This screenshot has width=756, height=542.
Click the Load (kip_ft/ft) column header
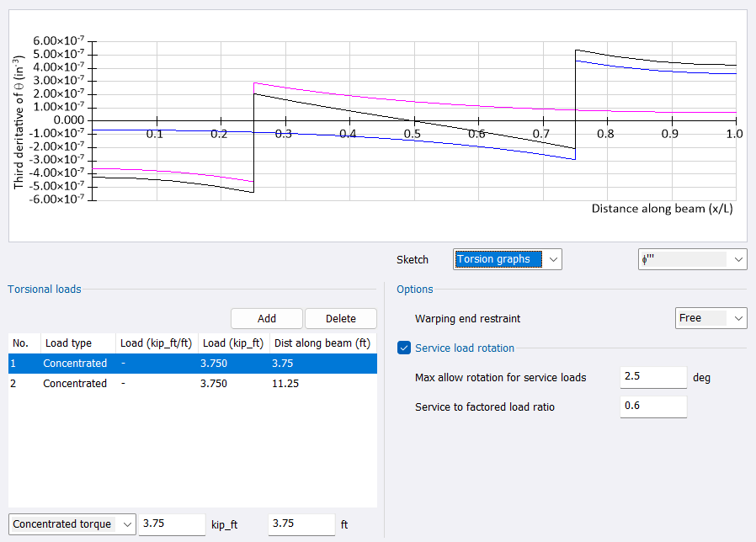[156, 343]
